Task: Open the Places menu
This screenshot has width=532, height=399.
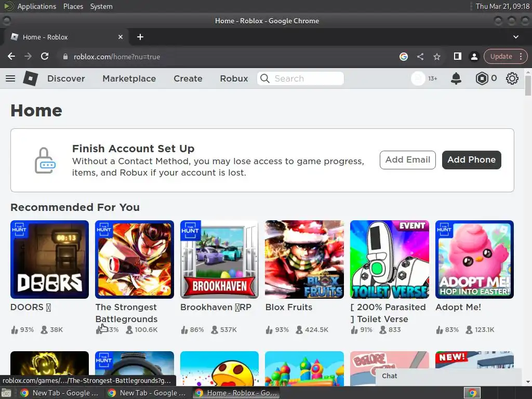Action: coord(73,6)
